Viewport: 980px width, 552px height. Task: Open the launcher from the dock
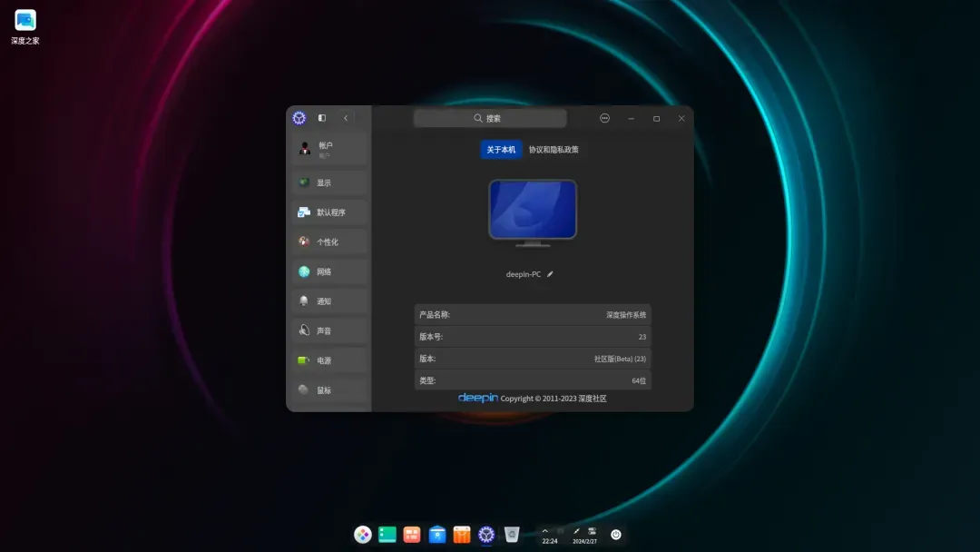coord(362,535)
